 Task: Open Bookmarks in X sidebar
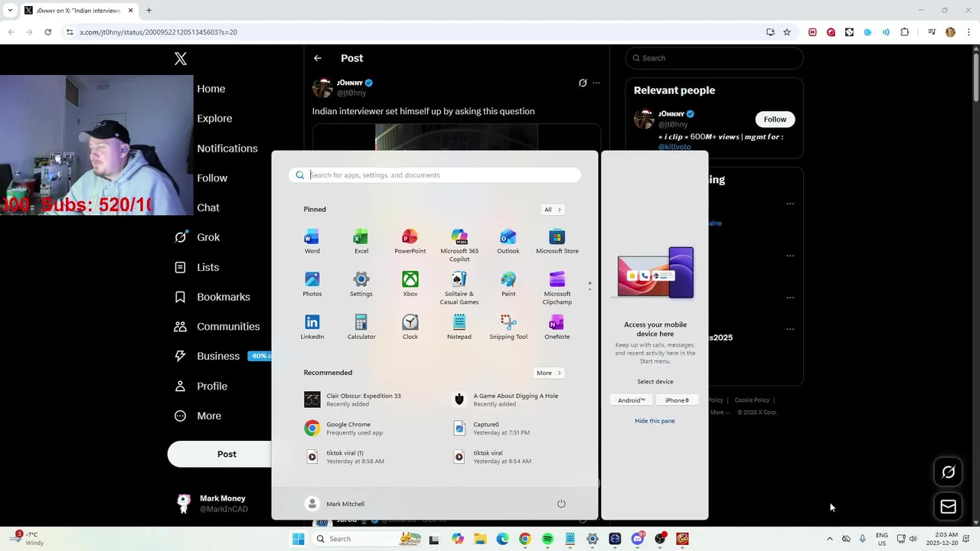tap(213, 297)
